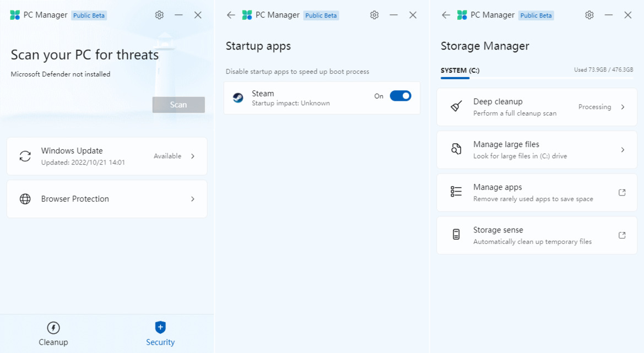The width and height of the screenshot is (644, 353).
Task: Disable Steam startup toggle
Action: click(x=401, y=96)
